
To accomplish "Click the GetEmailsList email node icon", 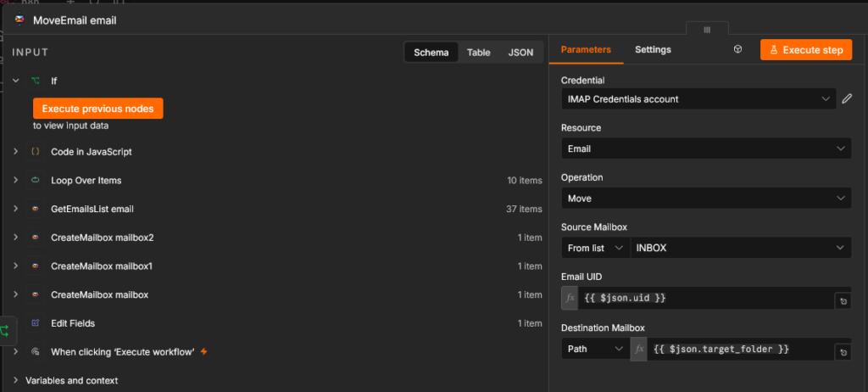I will click(36, 209).
